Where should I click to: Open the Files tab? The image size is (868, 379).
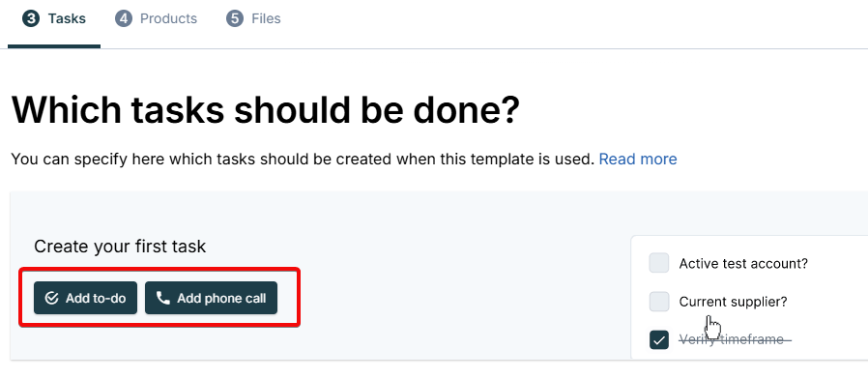tap(253, 18)
